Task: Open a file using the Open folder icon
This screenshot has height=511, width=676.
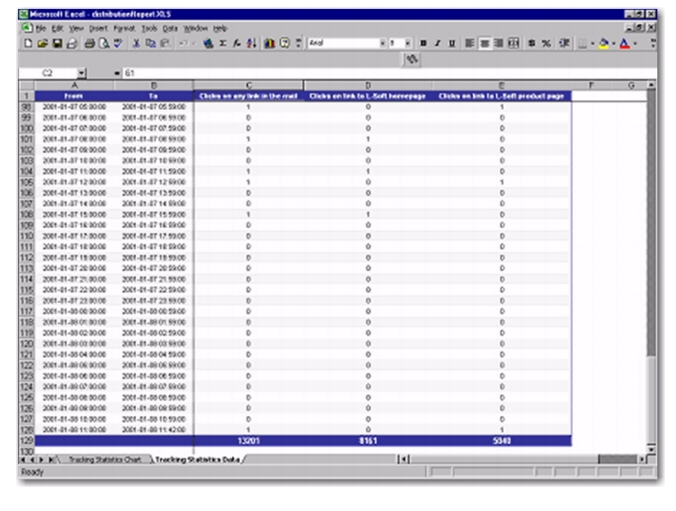Action: (42, 44)
